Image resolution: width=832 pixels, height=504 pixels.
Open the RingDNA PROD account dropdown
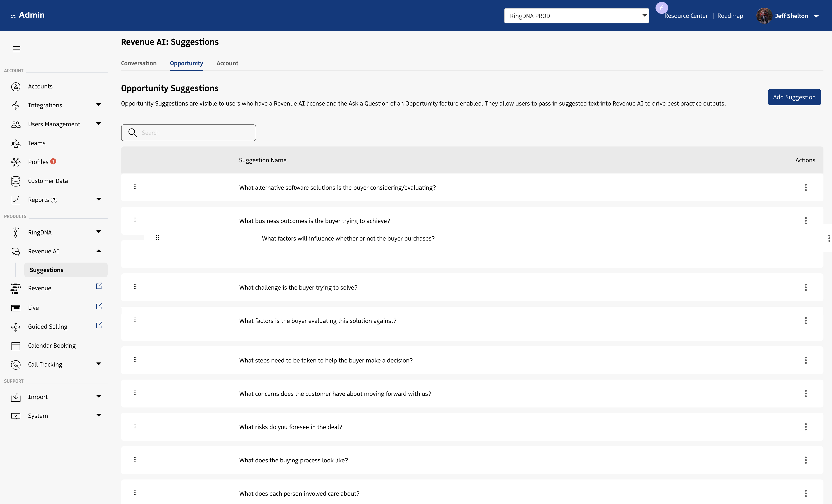tap(576, 16)
